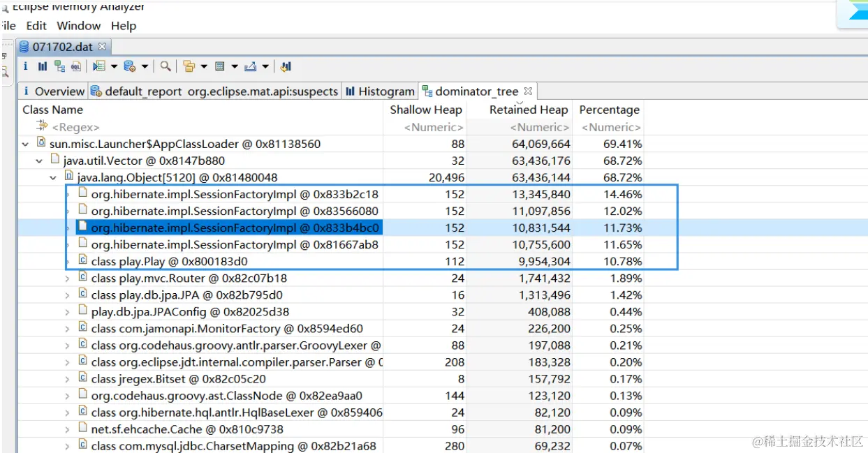Switch to the default_report suspects tab
The height and width of the screenshot is (453, 868).
(x=215, y=91)
